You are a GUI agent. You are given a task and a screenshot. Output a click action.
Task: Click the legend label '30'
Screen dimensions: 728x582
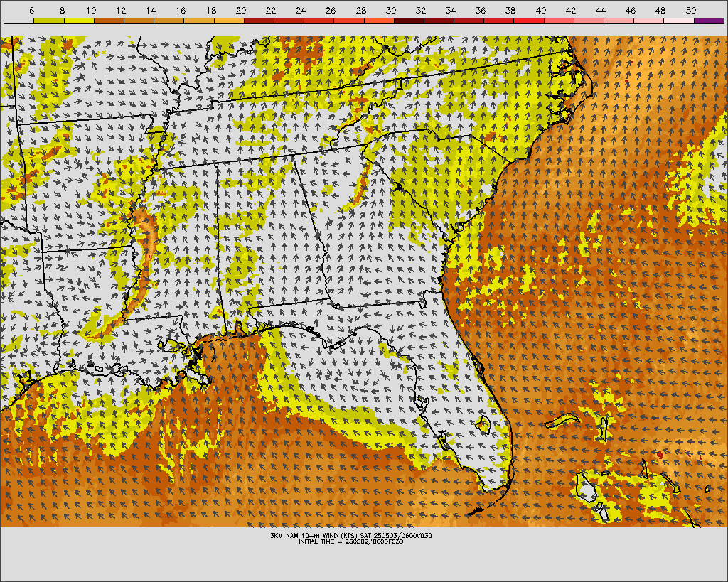coord(391,10)
